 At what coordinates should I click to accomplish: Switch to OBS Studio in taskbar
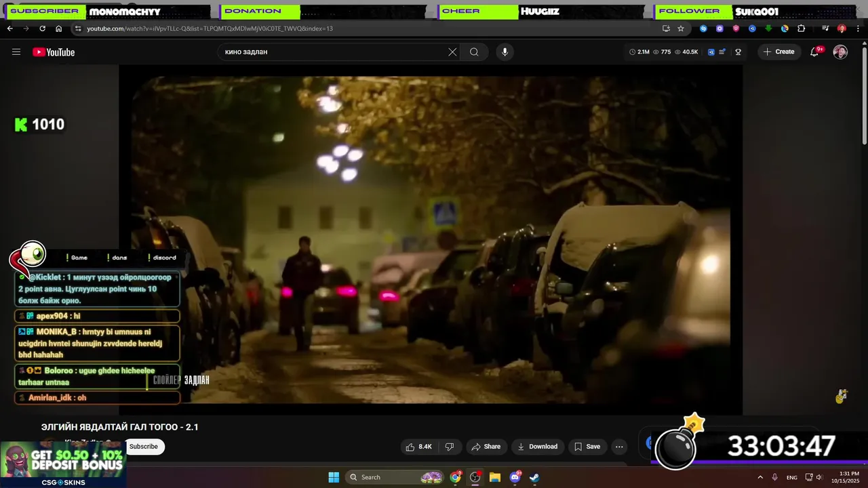[475, 477]
